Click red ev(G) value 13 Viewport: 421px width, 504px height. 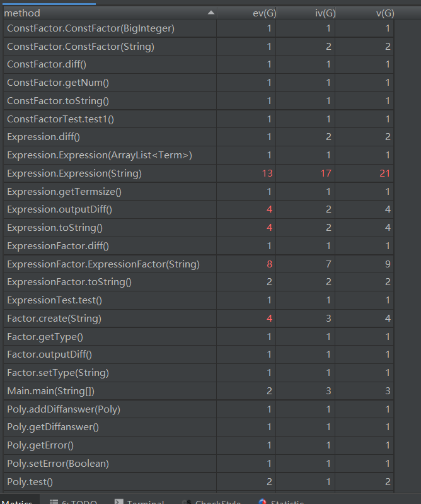pyautogui.click(x=267, y=173)
